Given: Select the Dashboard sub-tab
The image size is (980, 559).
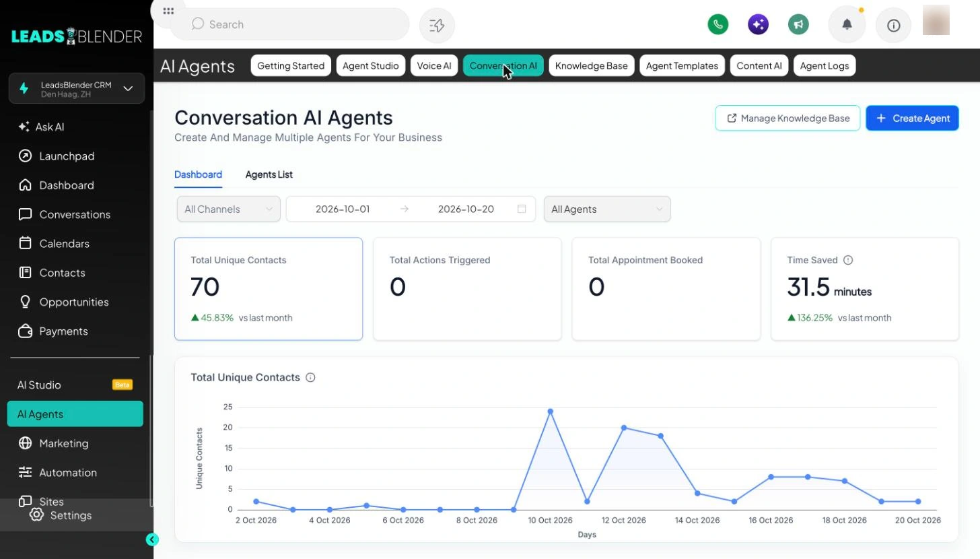Looking at the screenshot, I should (x=198, y=174).
